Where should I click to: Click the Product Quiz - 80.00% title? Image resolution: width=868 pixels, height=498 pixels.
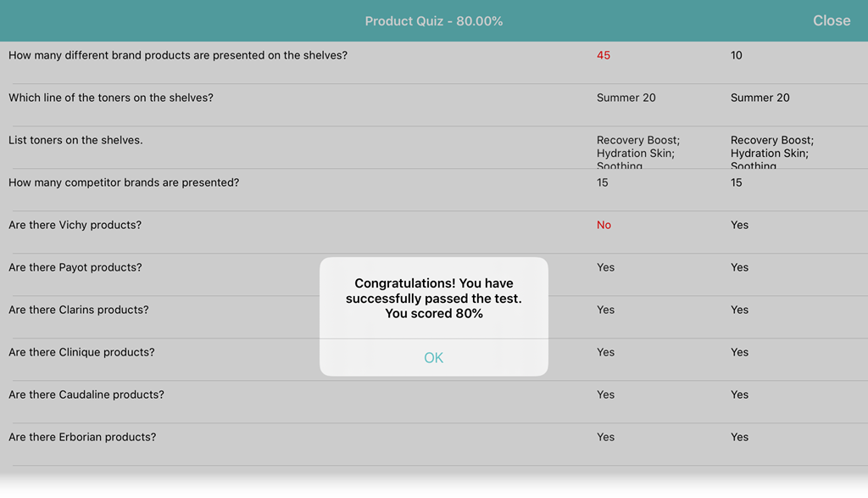coord(433,21)
